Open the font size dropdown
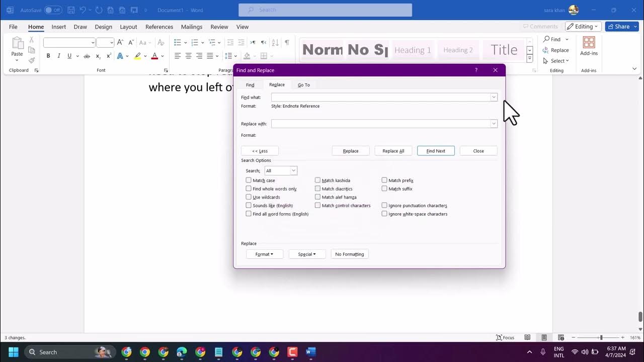This screenshot has width=644, height=362. [112, 43]
